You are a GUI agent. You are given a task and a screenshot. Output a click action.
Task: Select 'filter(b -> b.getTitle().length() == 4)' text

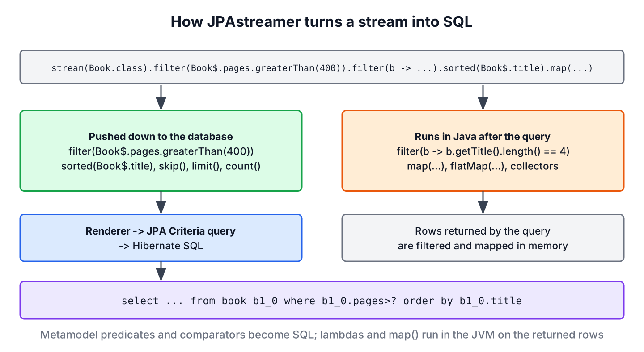coord(483,151)
